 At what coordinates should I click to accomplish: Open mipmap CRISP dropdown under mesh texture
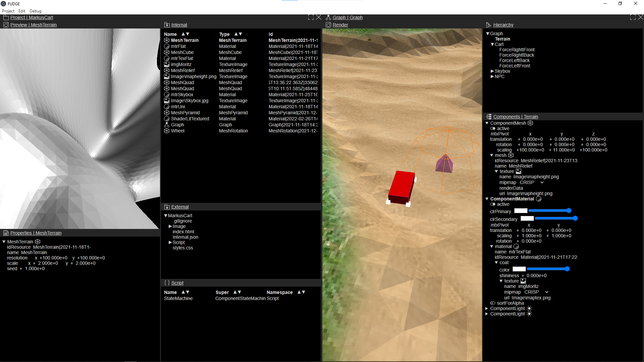[x=542, y=182]
